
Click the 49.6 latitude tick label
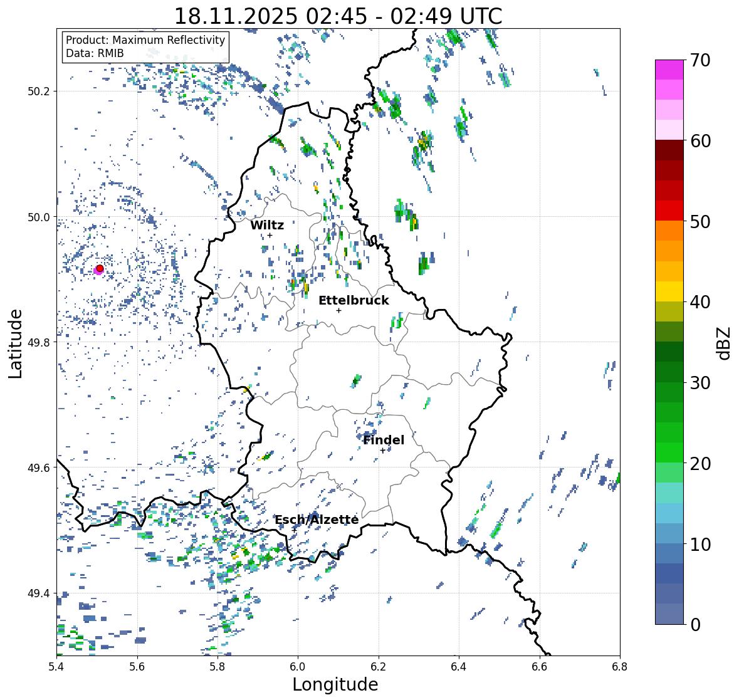tap(39, 468)
